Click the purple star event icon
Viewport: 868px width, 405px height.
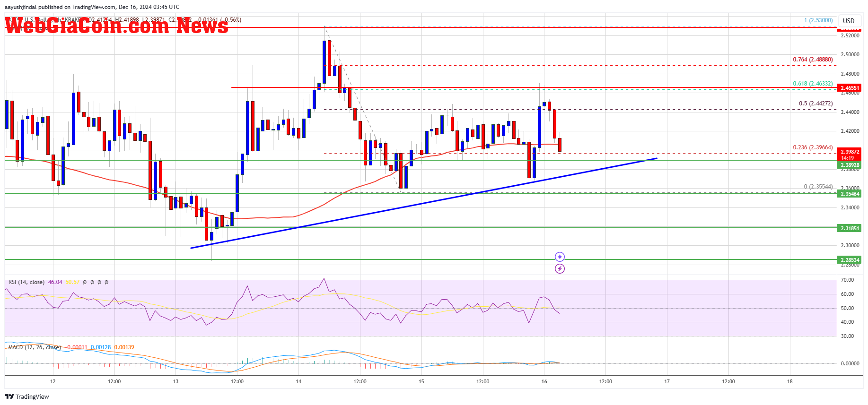(x=560, y=257)
